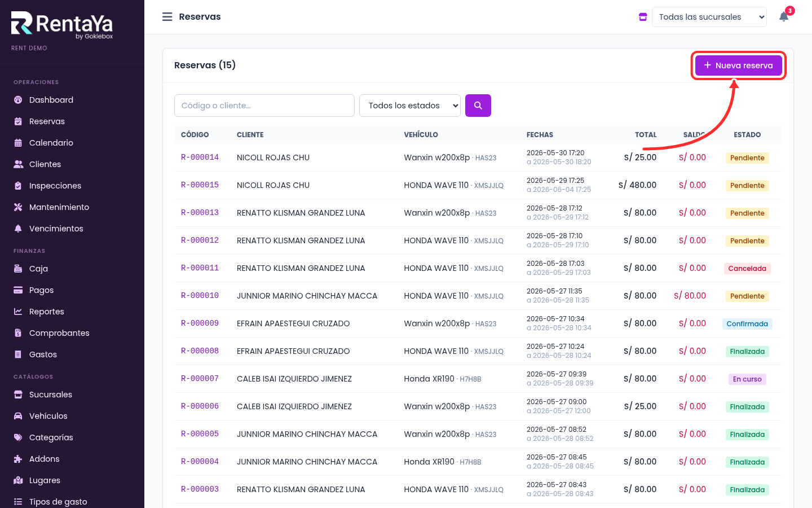812x508 pixels.
Task: Open reservation link R-000006
Action: (200, 406)
